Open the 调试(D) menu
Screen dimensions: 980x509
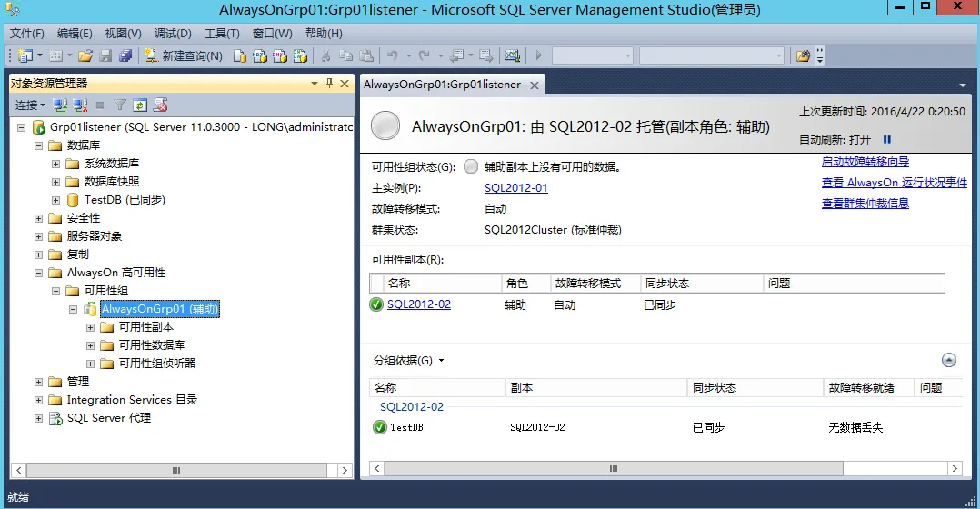point(173,33)
